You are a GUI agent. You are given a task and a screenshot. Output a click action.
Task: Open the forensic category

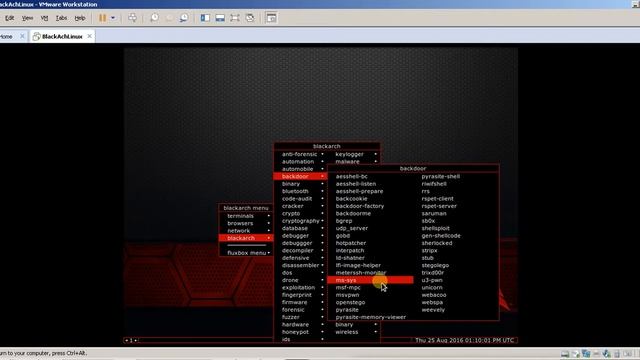300,310
